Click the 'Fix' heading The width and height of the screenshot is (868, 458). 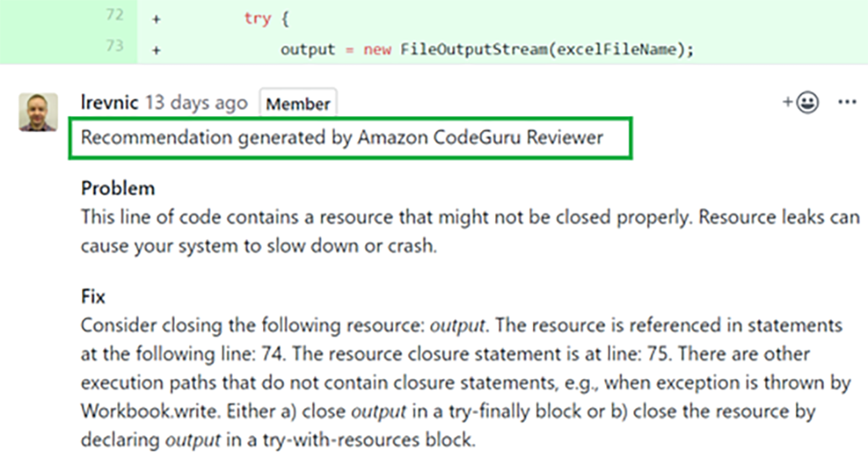click(x=93, y=298)
